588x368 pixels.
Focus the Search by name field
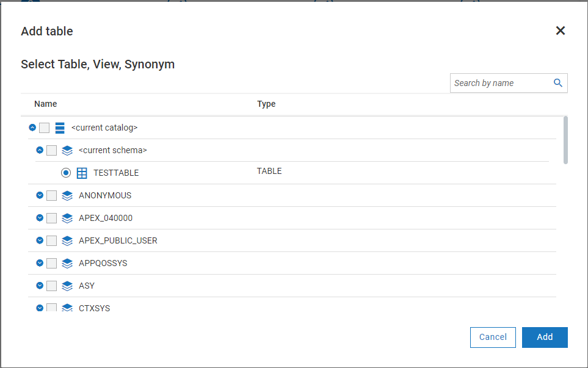click(501, 83)
